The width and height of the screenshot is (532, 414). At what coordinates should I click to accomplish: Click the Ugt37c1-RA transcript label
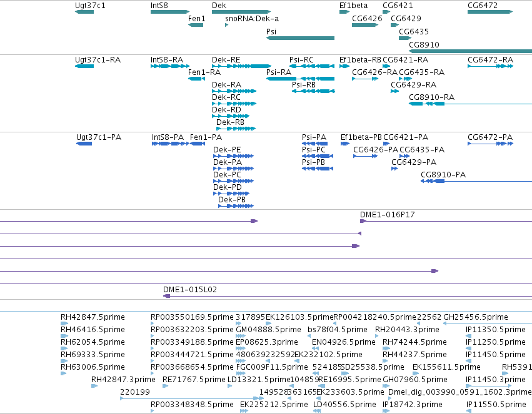(x=98, y=60)
